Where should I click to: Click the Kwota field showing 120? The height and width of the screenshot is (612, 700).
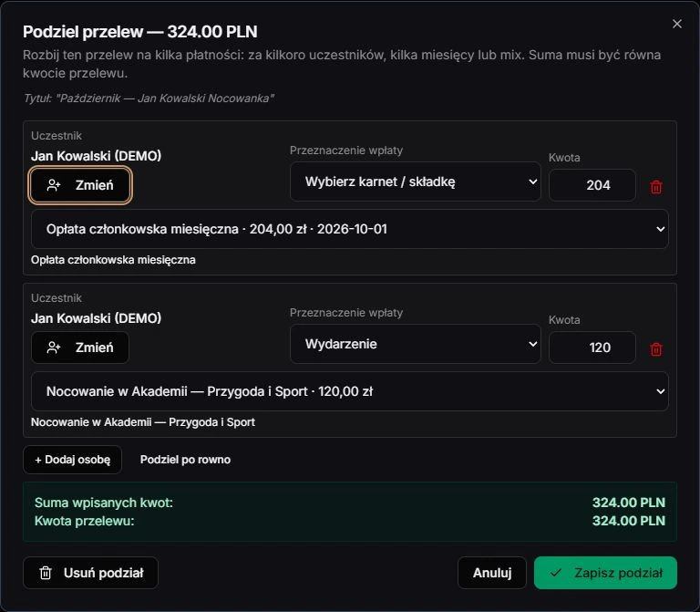click(x=592, y=347)
